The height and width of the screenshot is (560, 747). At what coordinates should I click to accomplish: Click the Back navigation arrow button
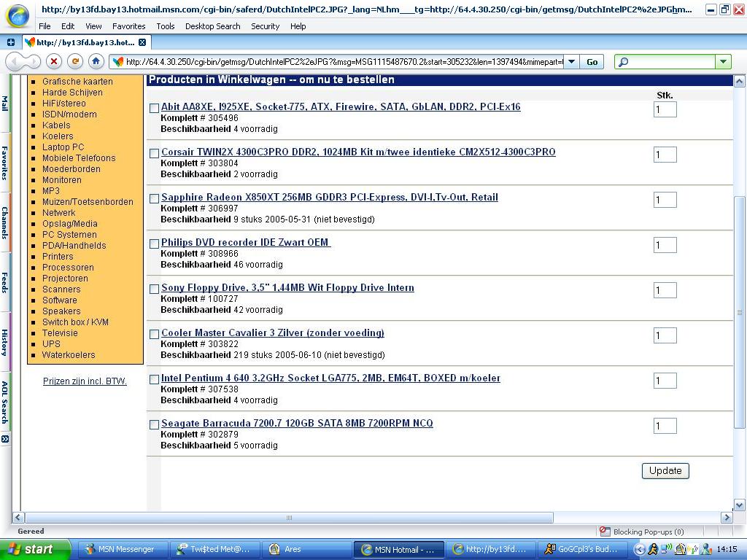[15, 61]
